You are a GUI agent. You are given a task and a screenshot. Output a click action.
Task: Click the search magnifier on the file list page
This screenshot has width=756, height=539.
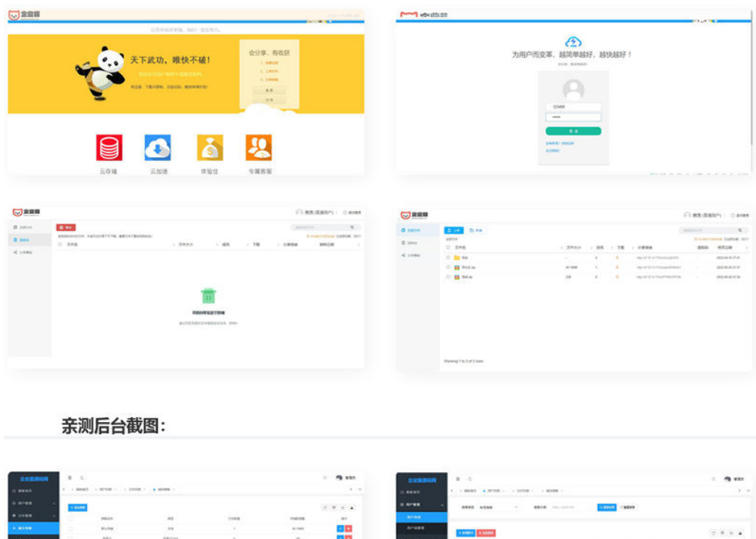click(x=740, y=230)
